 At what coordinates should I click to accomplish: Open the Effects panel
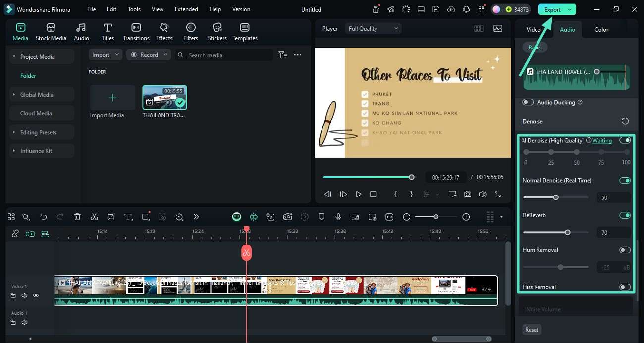tap(164, 32)
